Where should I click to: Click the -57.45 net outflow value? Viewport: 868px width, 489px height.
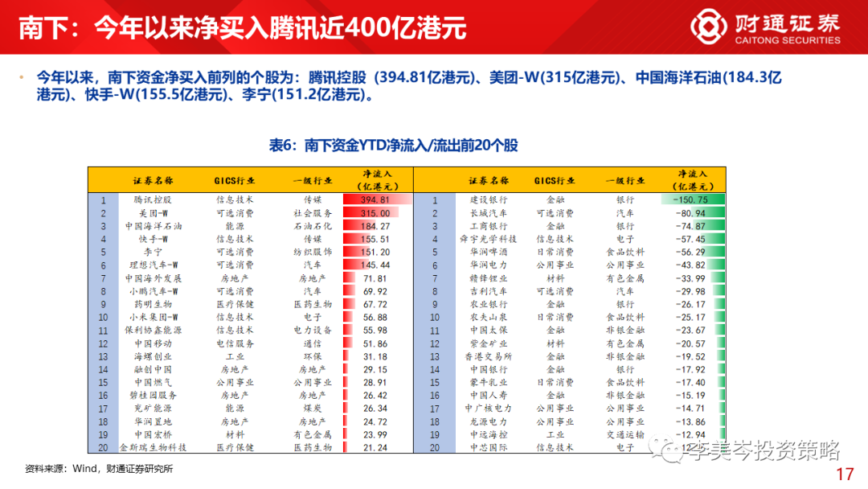coord(690,239)
